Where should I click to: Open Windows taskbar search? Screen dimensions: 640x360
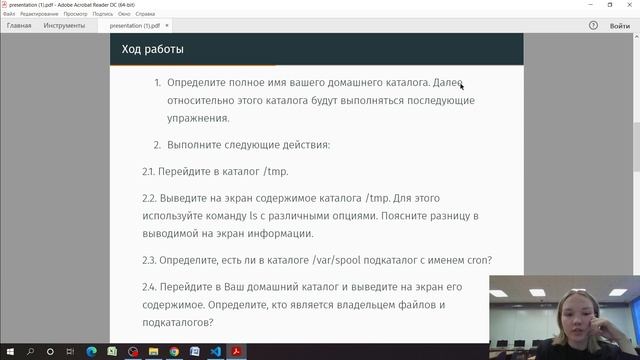click(30, 351)
